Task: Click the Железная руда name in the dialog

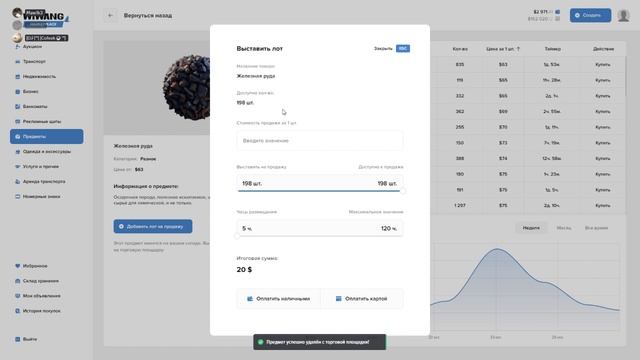Action: click(256, 76)
